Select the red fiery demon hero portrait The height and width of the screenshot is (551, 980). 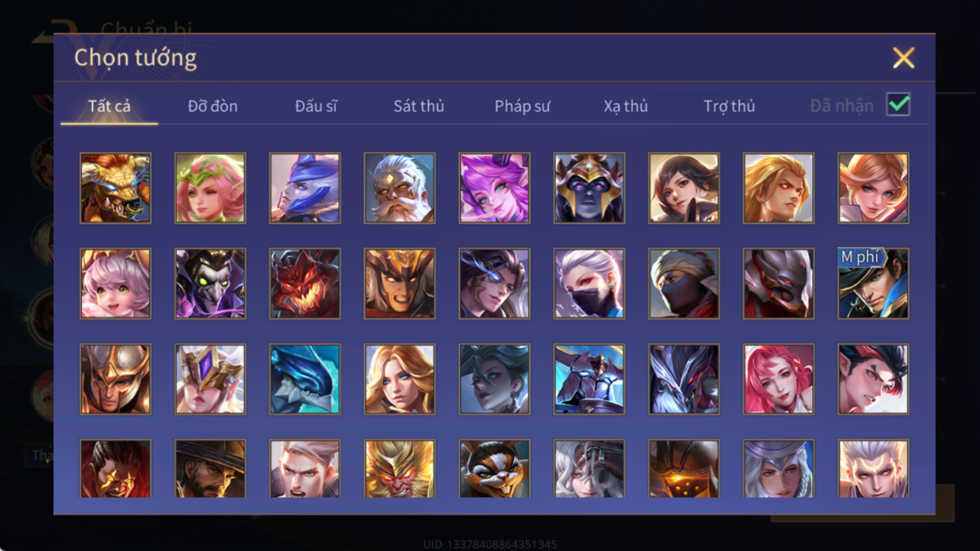304,284
